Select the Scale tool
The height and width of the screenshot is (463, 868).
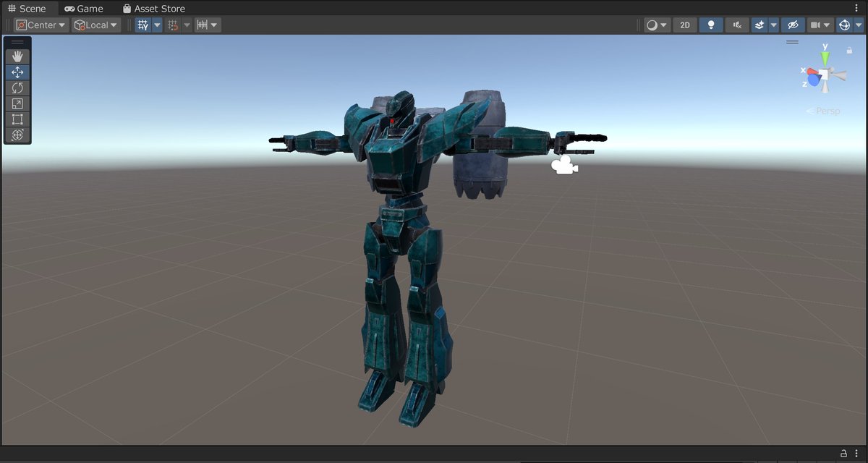pyautogui.click(x=17, y=103)
